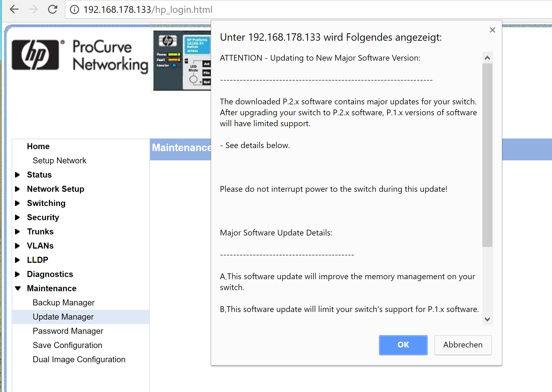
Task: Expand the Status menu arrow
Action: 17,175
